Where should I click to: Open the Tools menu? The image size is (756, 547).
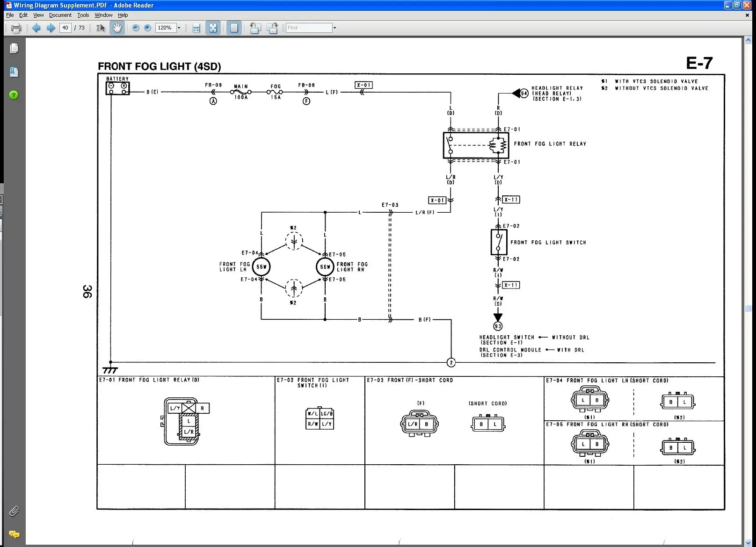[x=83, y=15]
